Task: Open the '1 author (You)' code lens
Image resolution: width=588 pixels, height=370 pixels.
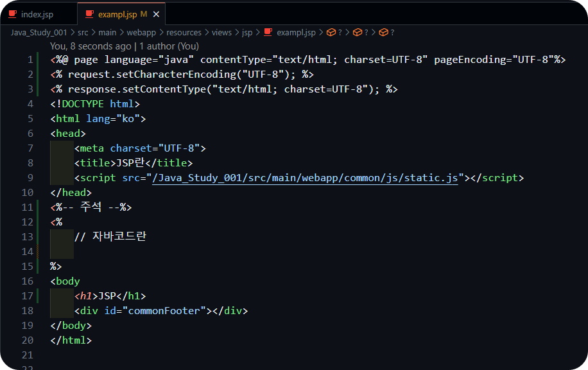Action: [x=169, y=46]
